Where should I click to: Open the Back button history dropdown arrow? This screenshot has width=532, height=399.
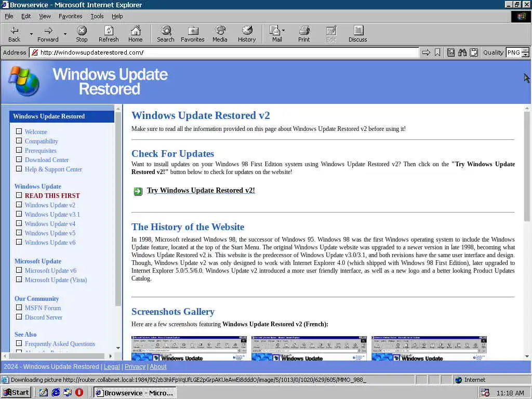31,34
